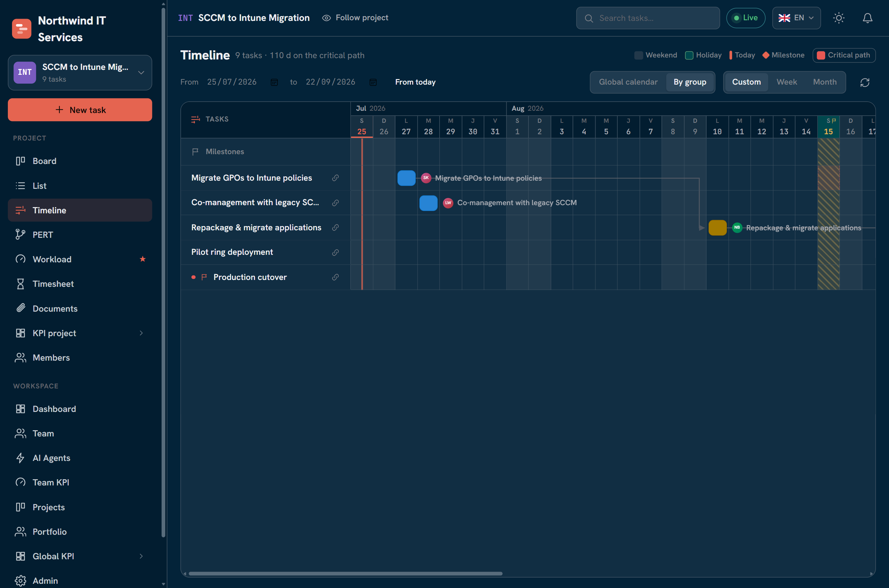This screenshot has height=588, width=889.
Task: Open AI Agents page
Action: [x=80, y=458]
